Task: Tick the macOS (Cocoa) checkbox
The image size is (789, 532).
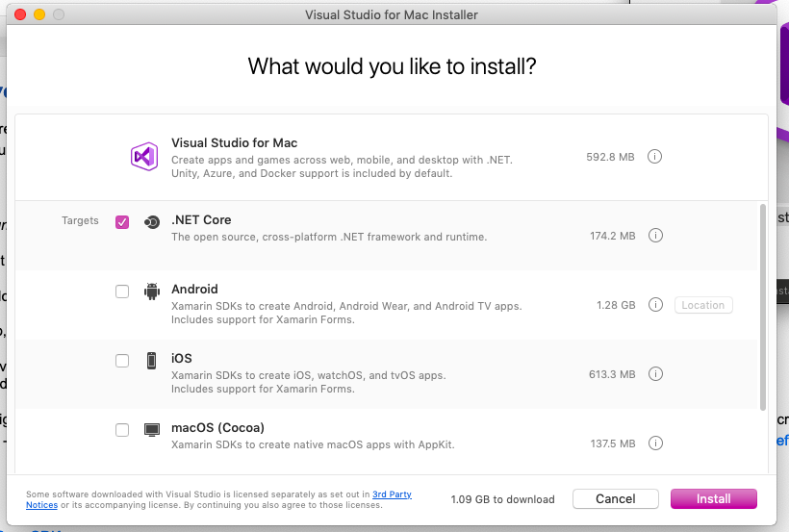Action: 122,430
